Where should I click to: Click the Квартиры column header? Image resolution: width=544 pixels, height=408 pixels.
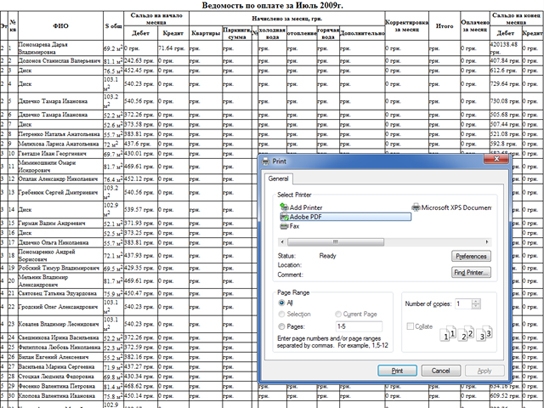[x=206, y=33]
